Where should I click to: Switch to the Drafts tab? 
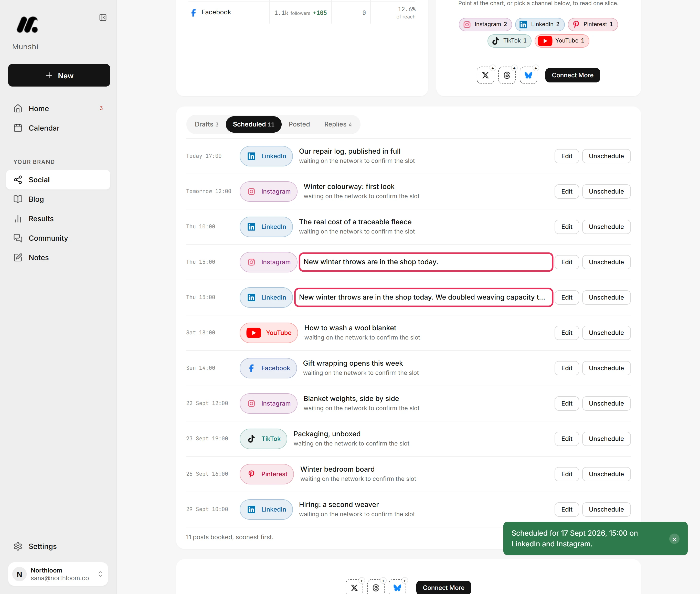click(x=206, y=124)
